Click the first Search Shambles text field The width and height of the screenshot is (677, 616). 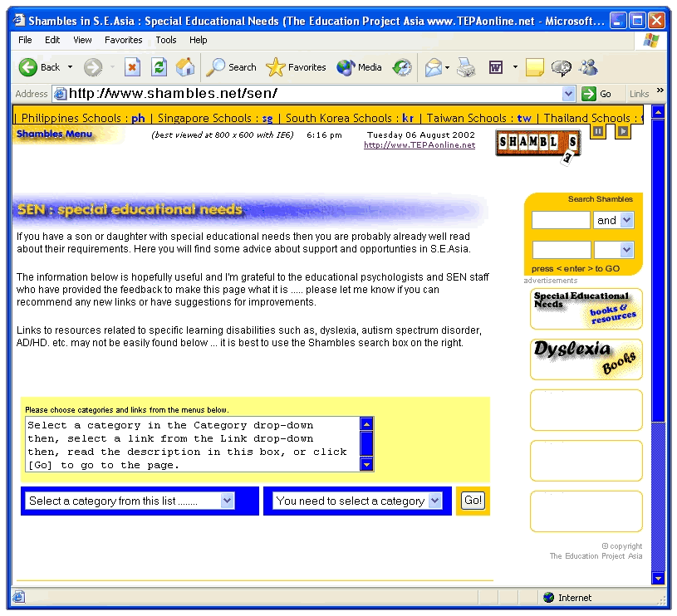coord(561,220)
